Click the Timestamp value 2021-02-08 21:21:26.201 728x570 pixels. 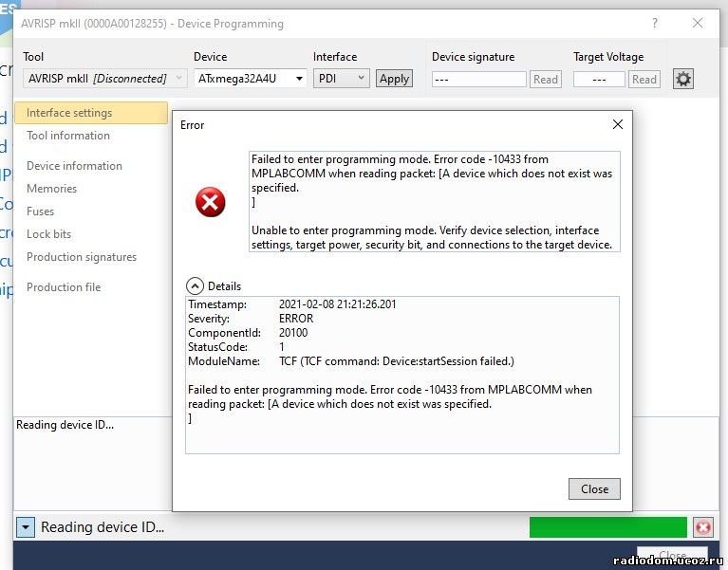click(x=338, y=304)
